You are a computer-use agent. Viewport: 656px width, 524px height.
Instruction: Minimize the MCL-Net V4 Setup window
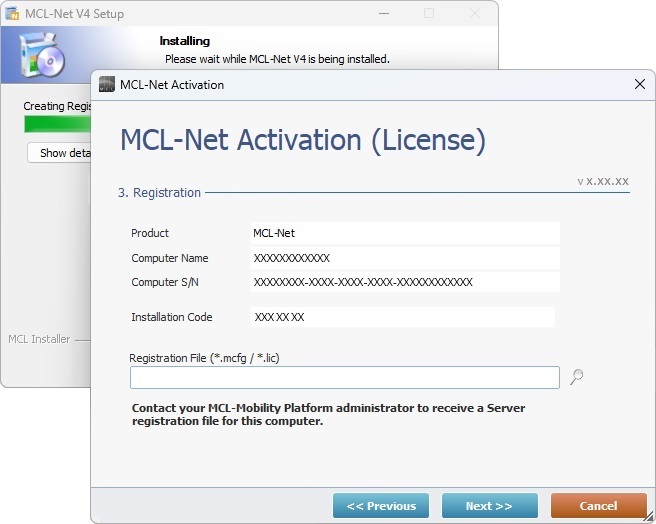click(384, 13)
